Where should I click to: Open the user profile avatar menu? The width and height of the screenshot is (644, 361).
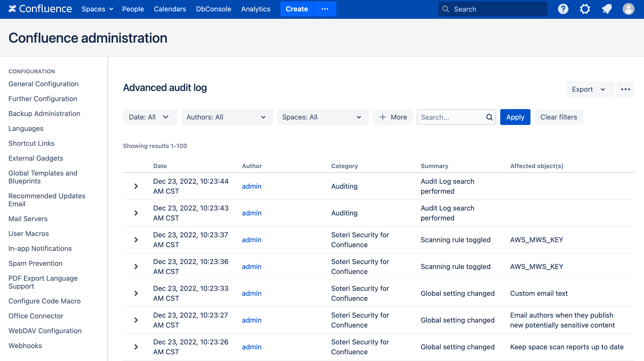[628, 9]
